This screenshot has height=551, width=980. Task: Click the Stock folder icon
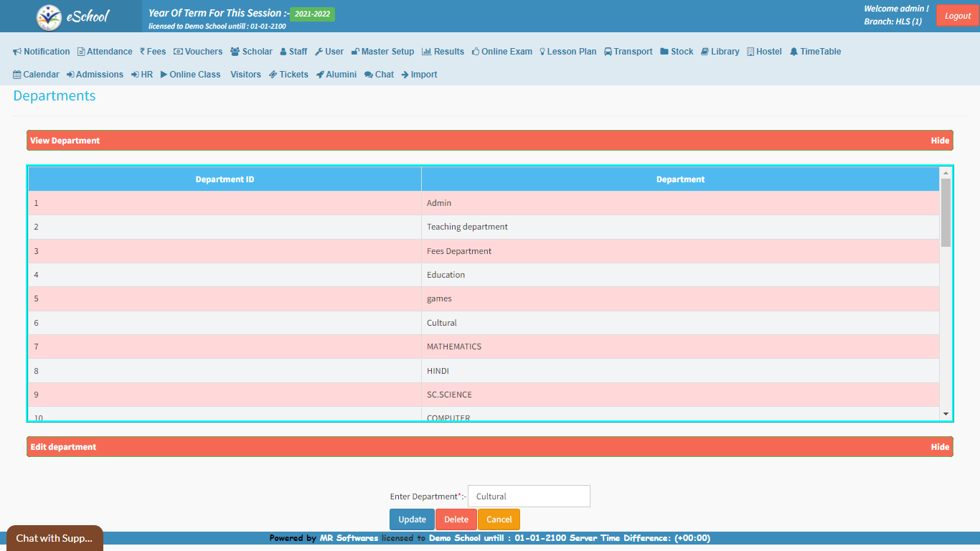pyautogui.click(x=664, y=52)
